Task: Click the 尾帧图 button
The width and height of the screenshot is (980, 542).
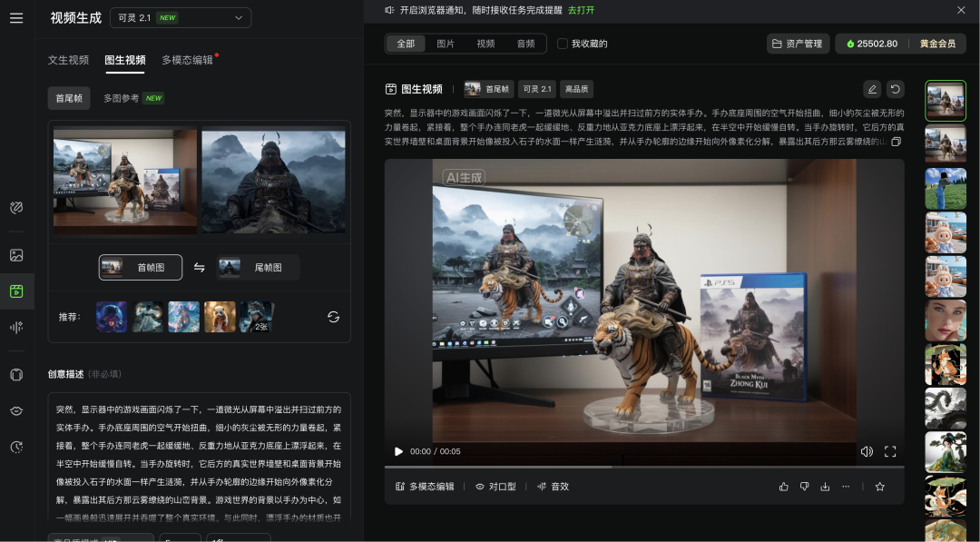Action: click(x=258, y=268)
